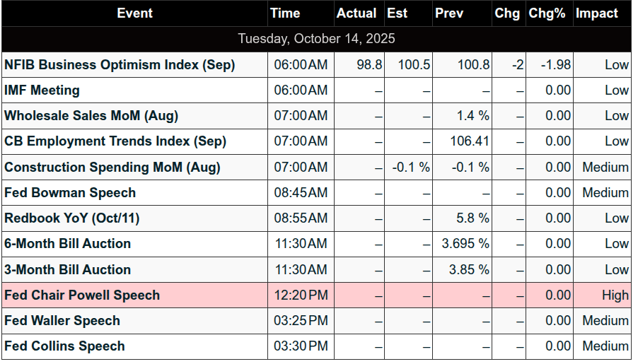The image size is (638, 364).
Task: Click the Actual column header
Action: [x=356, y=13]
